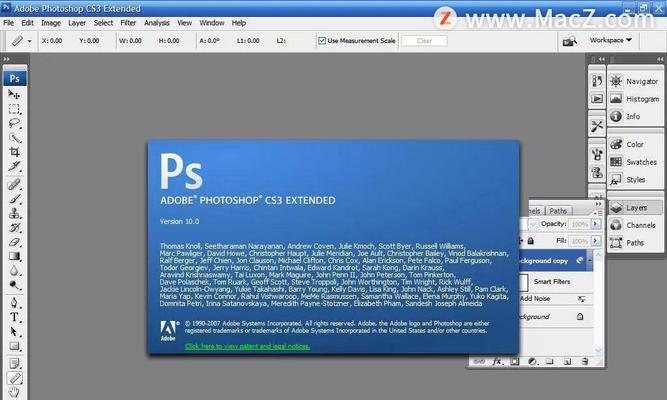Switch to the Paths tab in Layers panel

click(558, 211)
